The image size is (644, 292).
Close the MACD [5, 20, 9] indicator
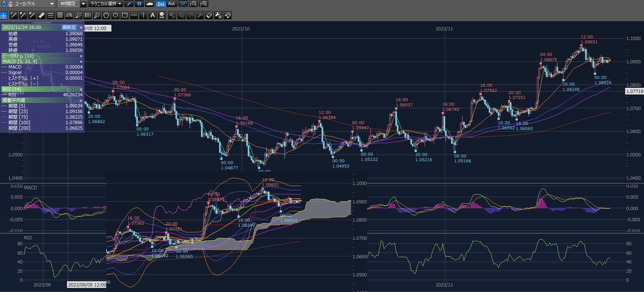81,62
